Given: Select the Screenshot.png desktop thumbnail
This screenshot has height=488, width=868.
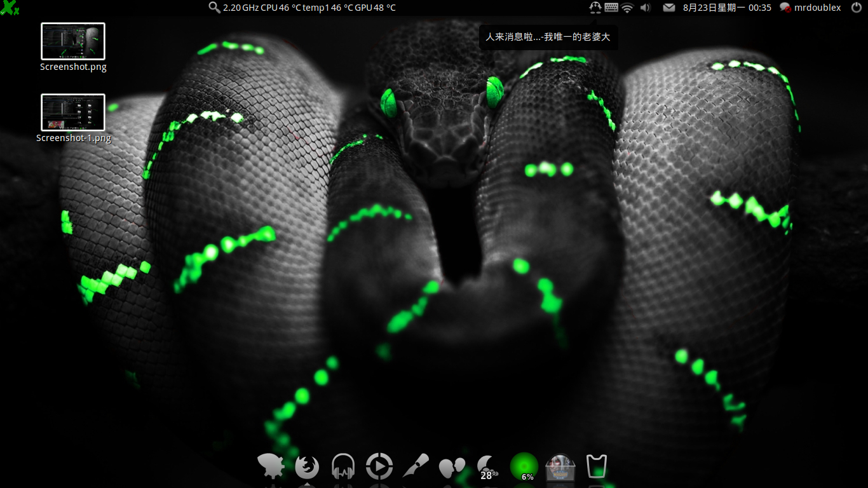Looking at the screenshot, I should (x=73, y=41).
